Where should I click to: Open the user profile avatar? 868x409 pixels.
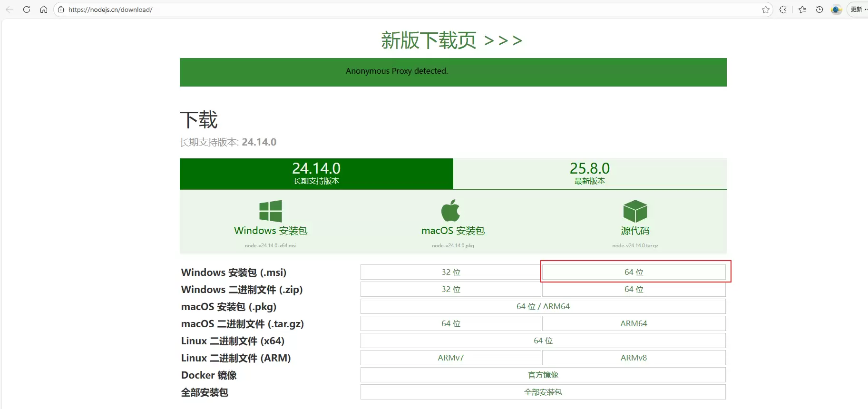pos(836,10)
